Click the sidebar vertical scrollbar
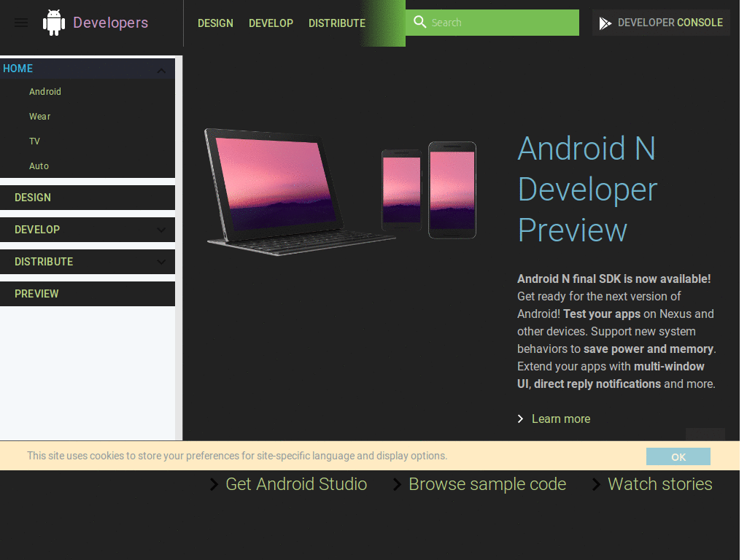The width and height of the screenshot is (747, 560). point(179,248)
